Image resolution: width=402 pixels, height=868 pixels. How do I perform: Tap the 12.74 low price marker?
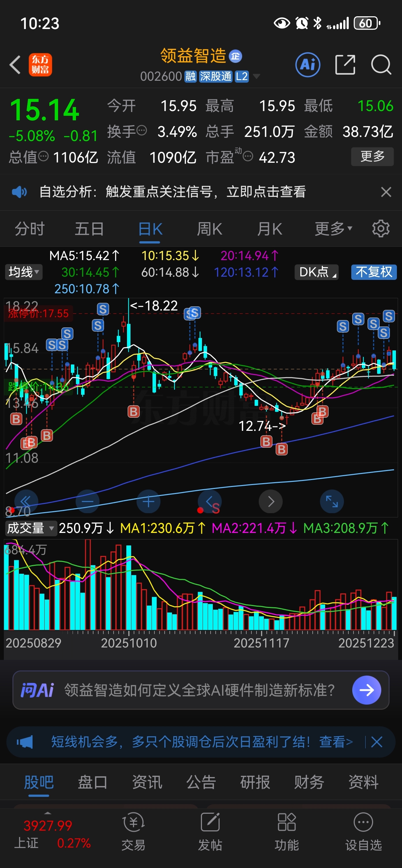point(262,426)
